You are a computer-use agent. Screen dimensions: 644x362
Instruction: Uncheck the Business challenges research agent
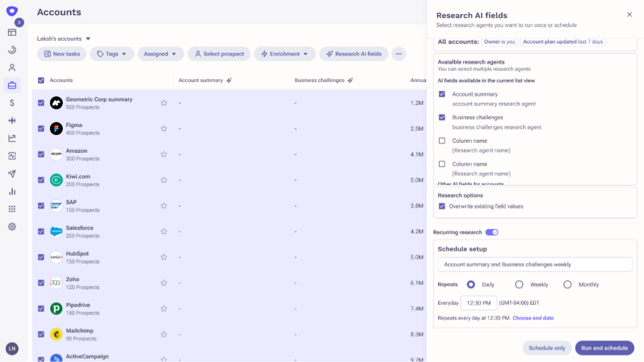point(442,117)
